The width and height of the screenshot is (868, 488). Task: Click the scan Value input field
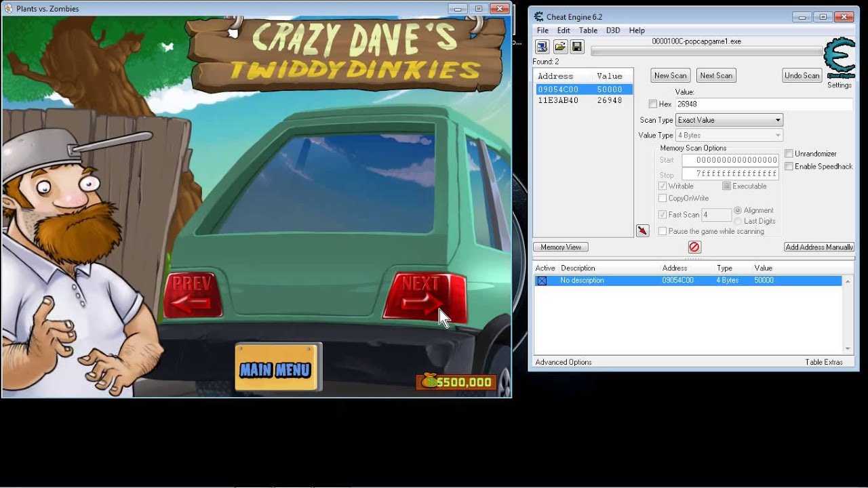point(764,104)
